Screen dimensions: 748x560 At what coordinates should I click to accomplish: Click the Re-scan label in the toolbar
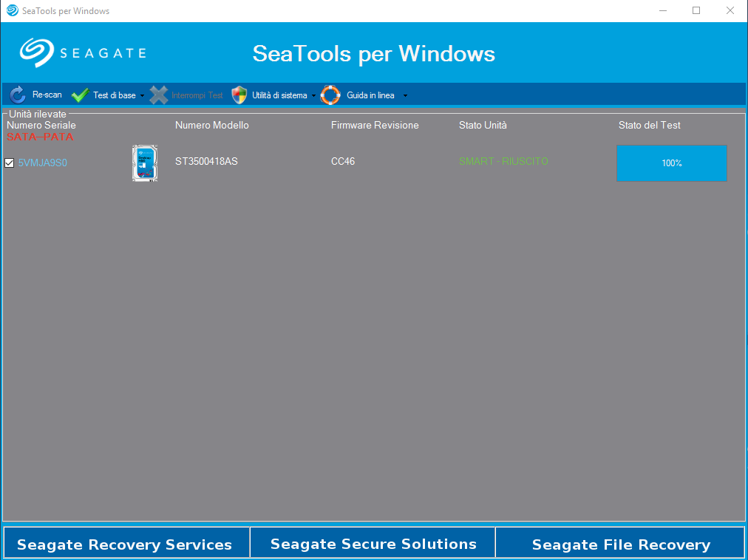point(47,95)
